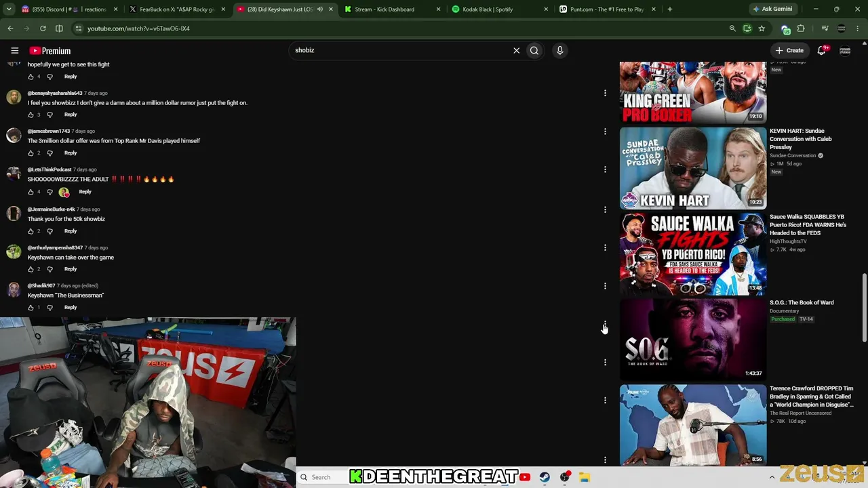
Task: Open @LetsThinkPodcast channel link
Action: [x=50, y=169]
